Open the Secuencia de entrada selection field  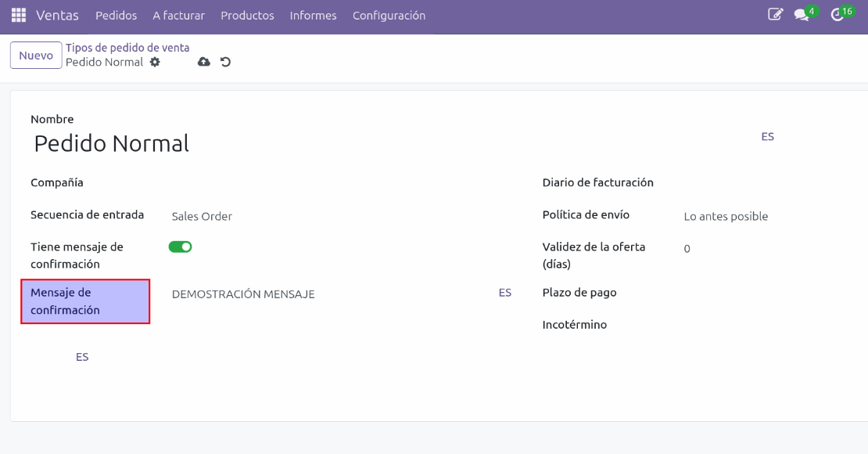click(328, 217)
